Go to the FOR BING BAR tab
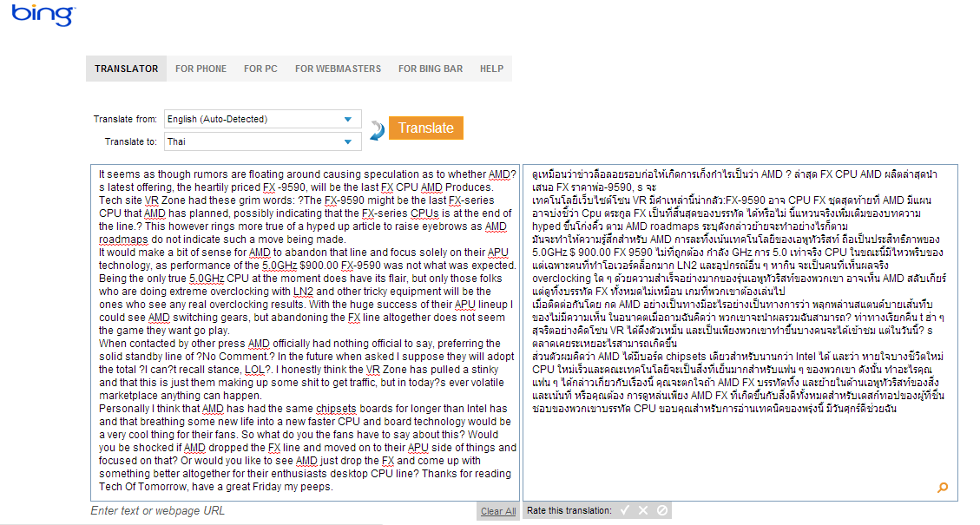Screen dimensions: 980x525 click(x=431, y=69)
